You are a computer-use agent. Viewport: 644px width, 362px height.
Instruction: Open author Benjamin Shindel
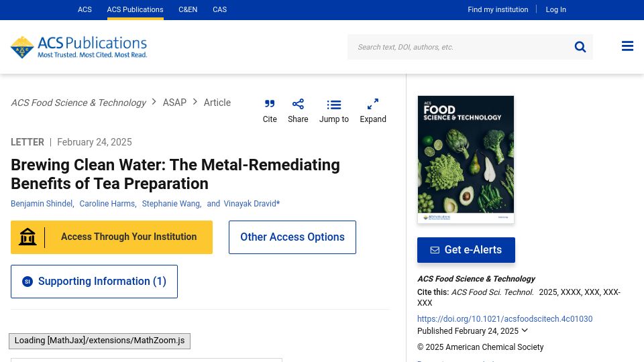click(42, 204)
